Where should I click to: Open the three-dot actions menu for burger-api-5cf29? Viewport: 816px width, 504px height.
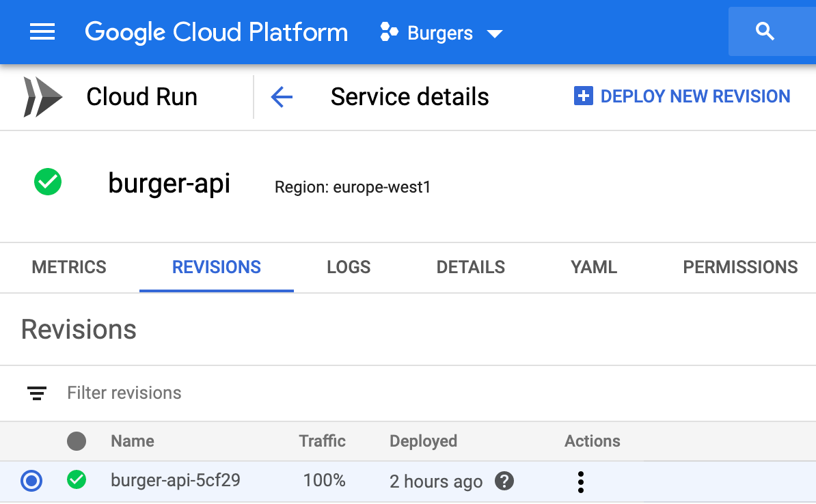581,482
